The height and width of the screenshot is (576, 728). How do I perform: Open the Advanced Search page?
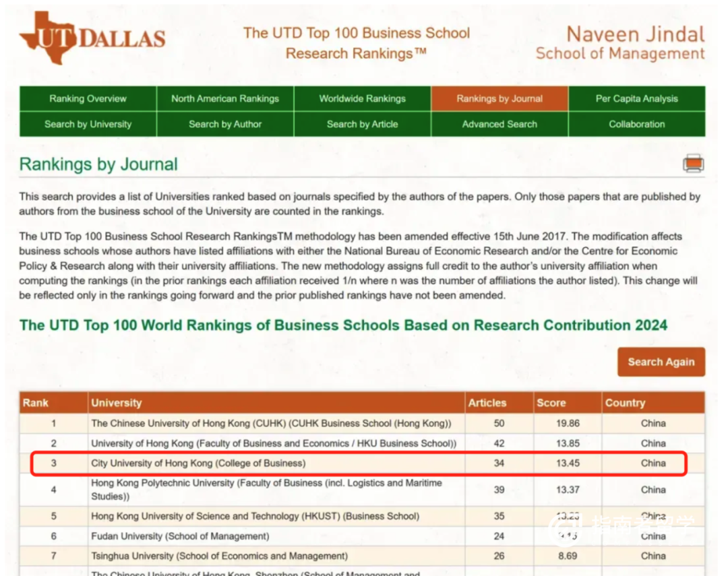pyautogui.click(x=499, y=125)
